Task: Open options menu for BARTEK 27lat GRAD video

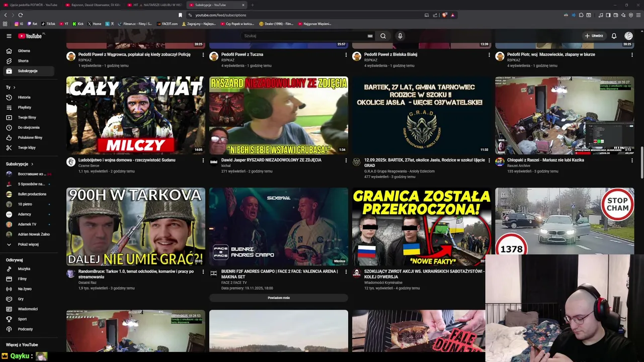Action: point(489,160)
